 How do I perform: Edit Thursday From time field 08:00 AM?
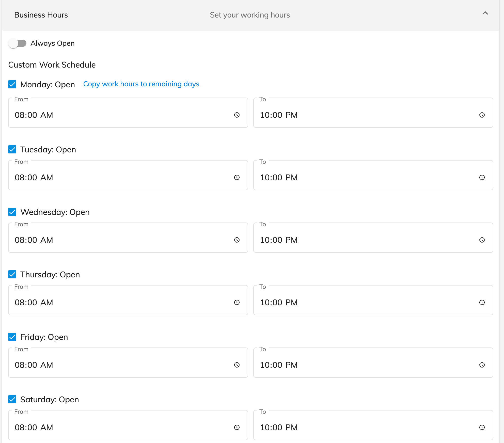pos(128,300)
